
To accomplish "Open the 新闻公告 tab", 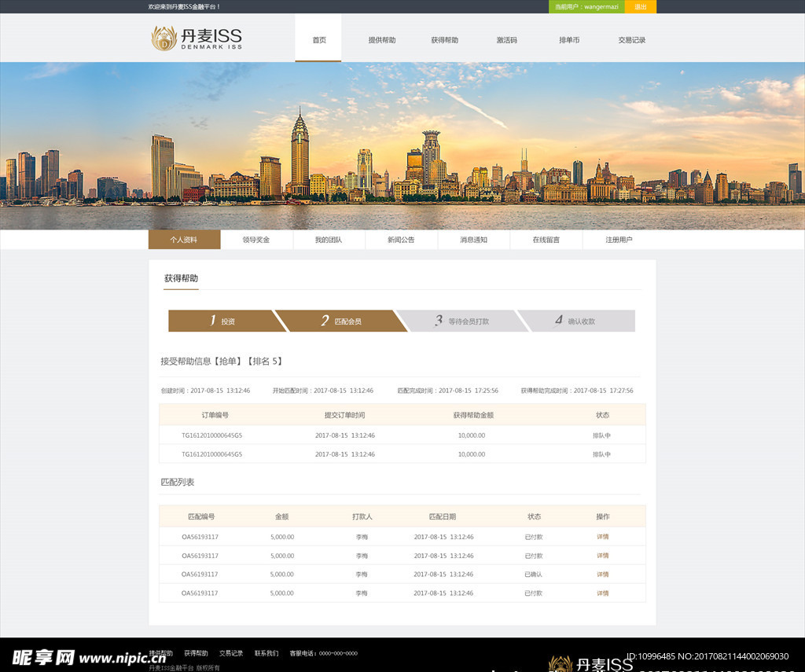I will (x=401, y=240).
